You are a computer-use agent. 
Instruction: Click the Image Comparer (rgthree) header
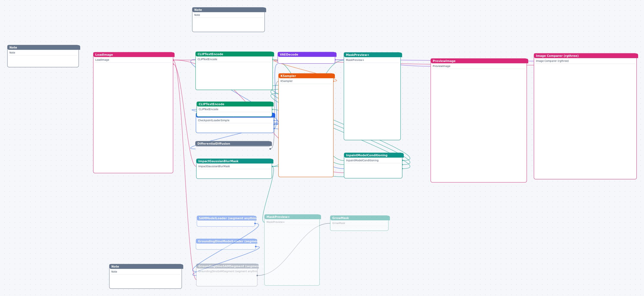(x=586, y=56)
